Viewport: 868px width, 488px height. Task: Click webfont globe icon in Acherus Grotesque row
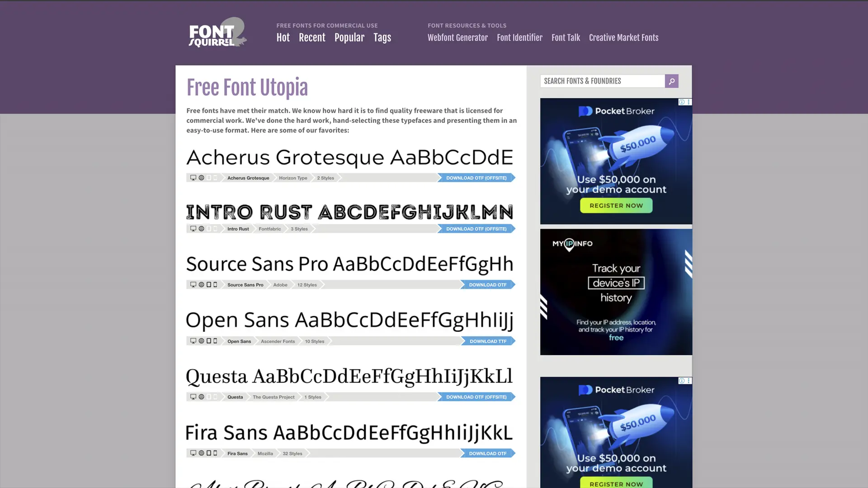(x=201, y=178)
